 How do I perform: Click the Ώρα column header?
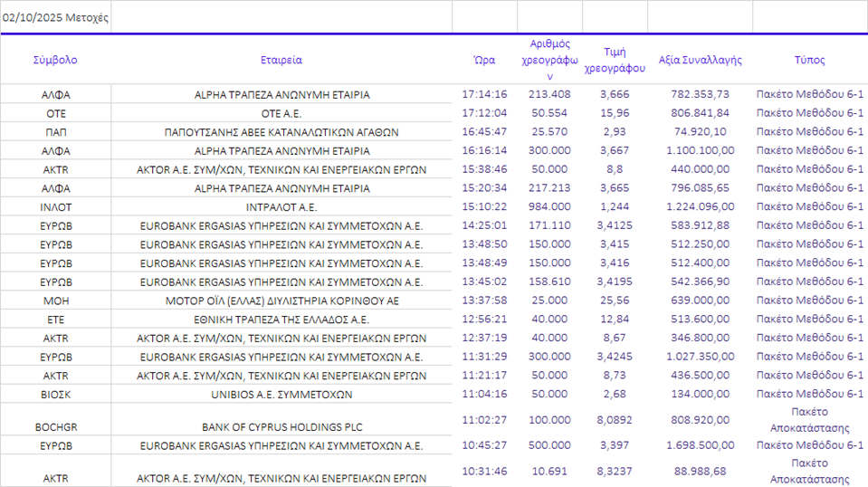pyautogui.click(x=484, y=60)
